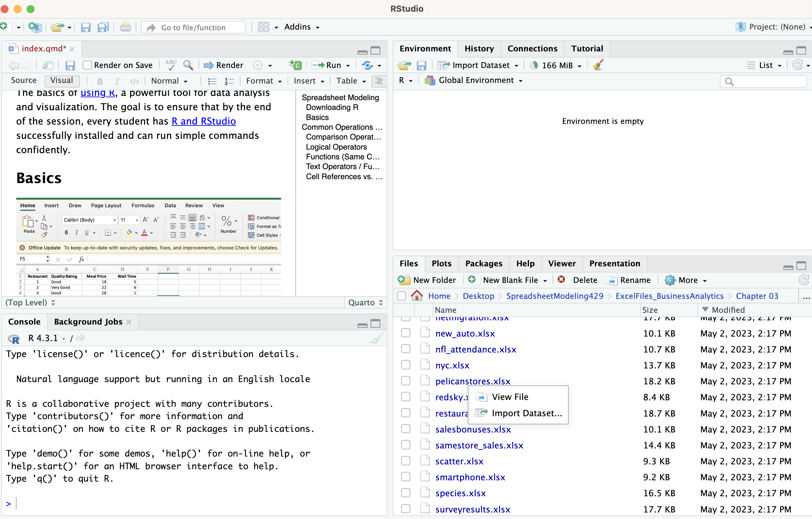Toggle the document outline icon
The width and height of the screenshot is (812, 519).
click(379, 81)
